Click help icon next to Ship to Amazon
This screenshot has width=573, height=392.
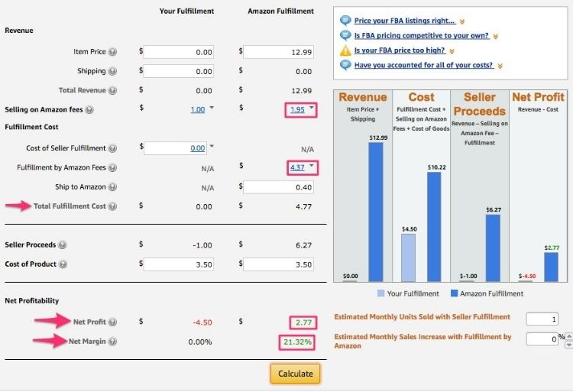(x=113, y=186)
